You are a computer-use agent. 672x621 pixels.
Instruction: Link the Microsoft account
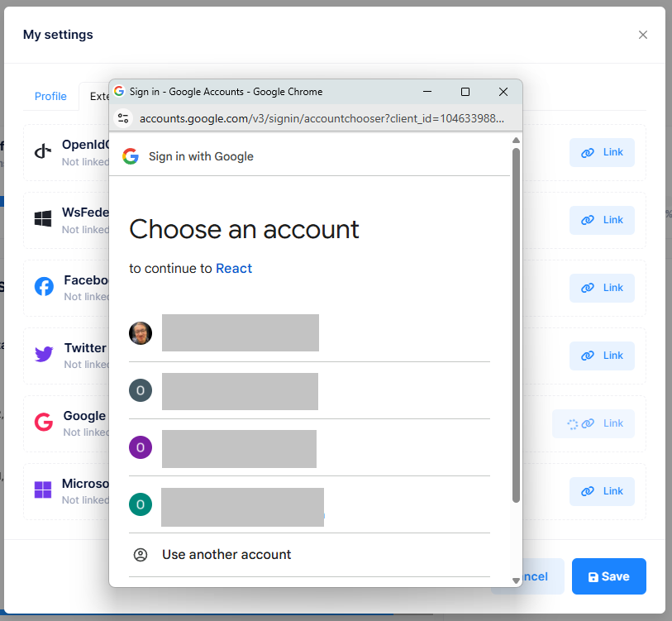pyautogui.click(x=602, y=491)
